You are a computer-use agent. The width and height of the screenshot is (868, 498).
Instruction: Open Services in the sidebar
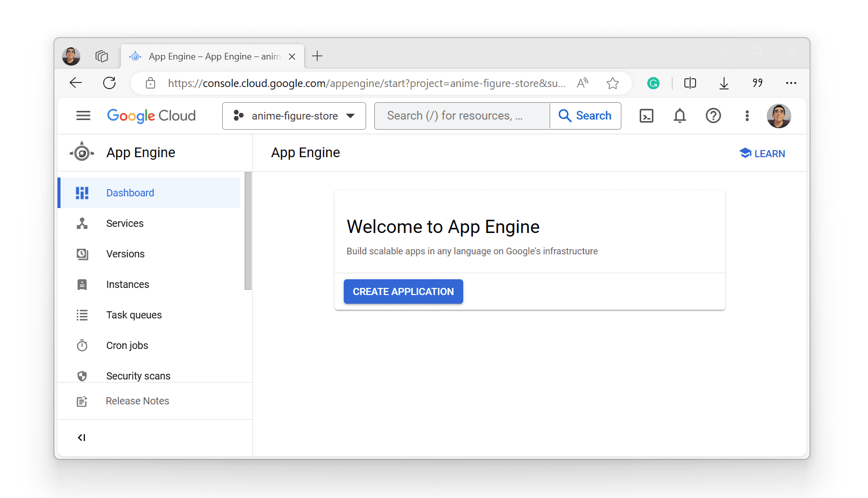click(x=149, y=223)
